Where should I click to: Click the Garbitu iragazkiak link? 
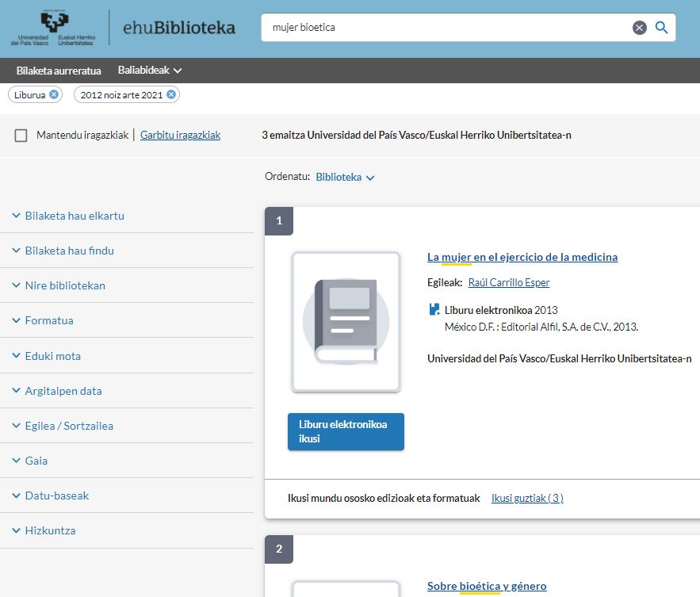(180, 136)
